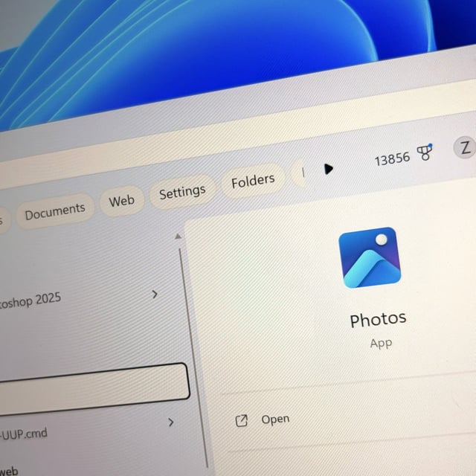Image resolution: width=476 pixels, height=476 pixels.
Task: Click the rewards medal icon
Action: point(425,152)
